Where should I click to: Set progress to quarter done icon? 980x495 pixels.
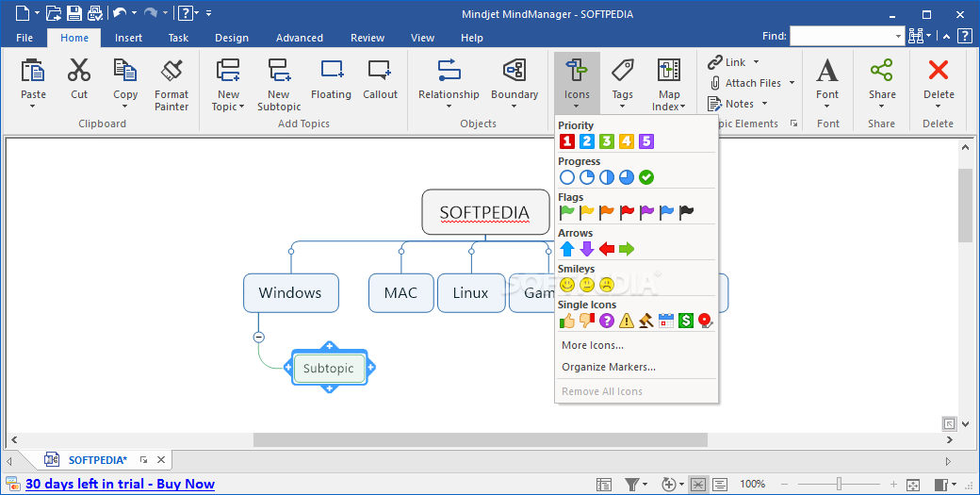[x=587, y=177]
